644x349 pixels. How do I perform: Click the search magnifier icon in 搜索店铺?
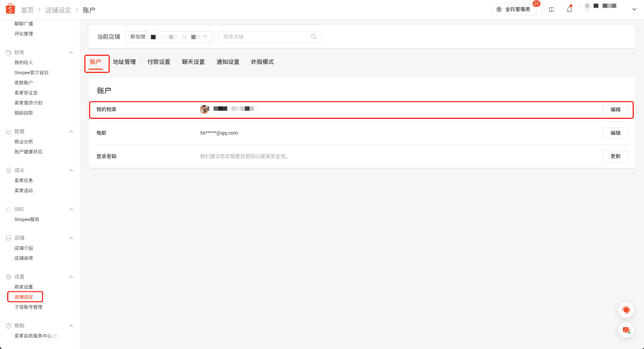coord(314,37)
